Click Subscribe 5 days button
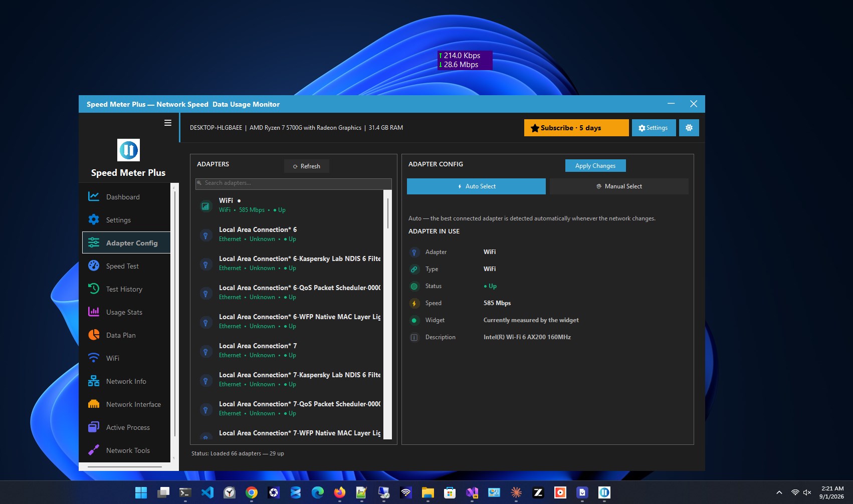The width and height of the screenshot is (853, 504). pos(576,128)
